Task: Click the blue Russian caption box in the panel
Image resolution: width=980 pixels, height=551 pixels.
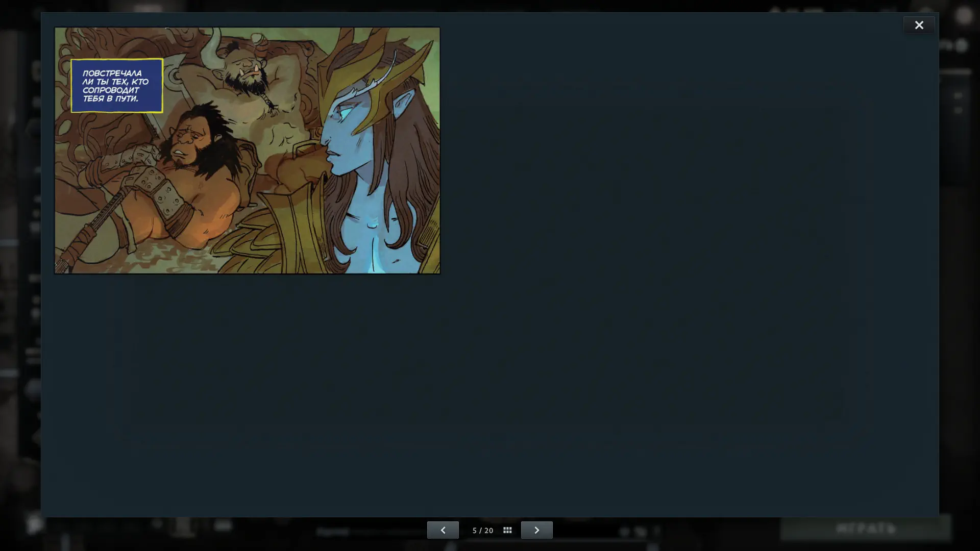Action: pos(117,86)
